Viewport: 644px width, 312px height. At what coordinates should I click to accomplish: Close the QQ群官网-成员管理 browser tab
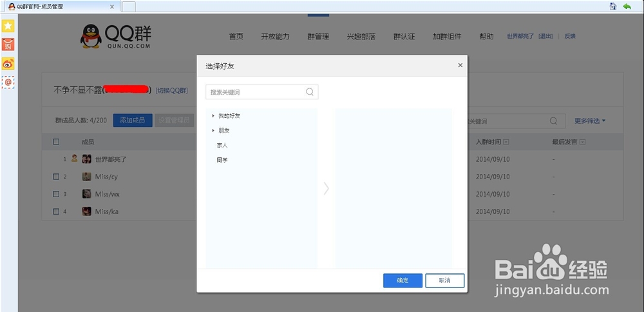(112, 6)
